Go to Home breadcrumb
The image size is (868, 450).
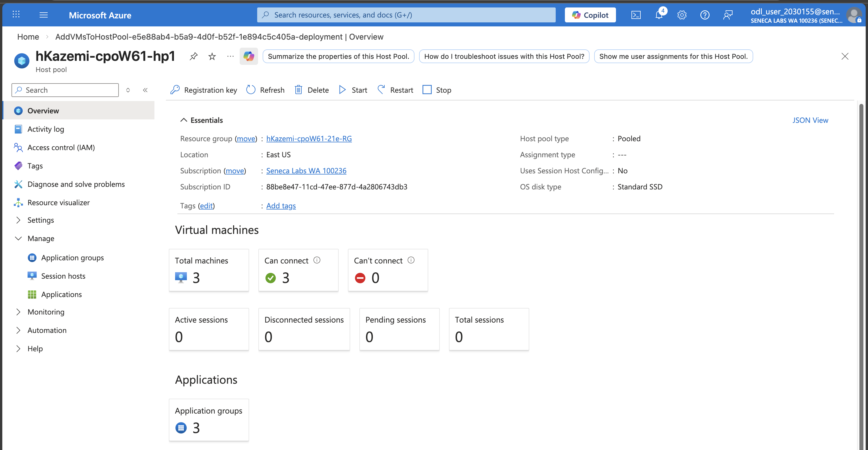click(x=28, y=37)
